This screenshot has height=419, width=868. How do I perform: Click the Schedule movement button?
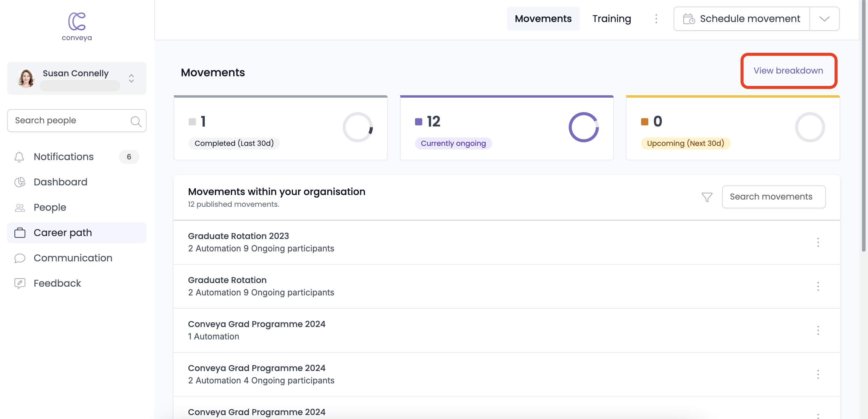tap(742, 19)
